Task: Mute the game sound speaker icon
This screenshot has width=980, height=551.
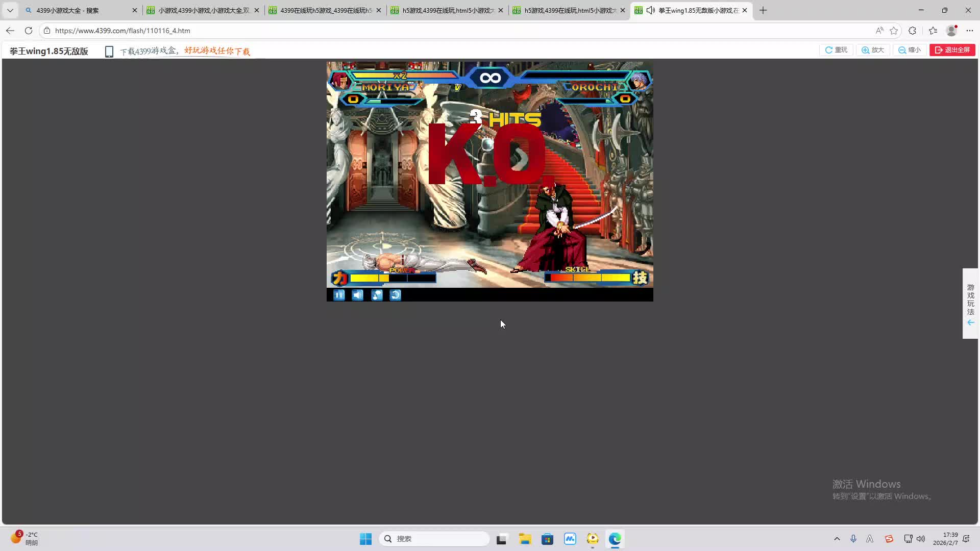Action: pyautogui.click(x=358, y=295)
